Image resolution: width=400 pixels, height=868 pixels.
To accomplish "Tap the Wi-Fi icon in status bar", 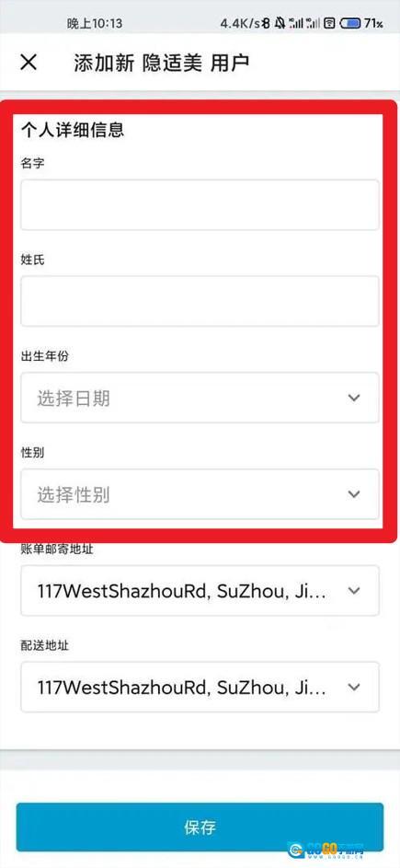I will [x=330, y=23].
